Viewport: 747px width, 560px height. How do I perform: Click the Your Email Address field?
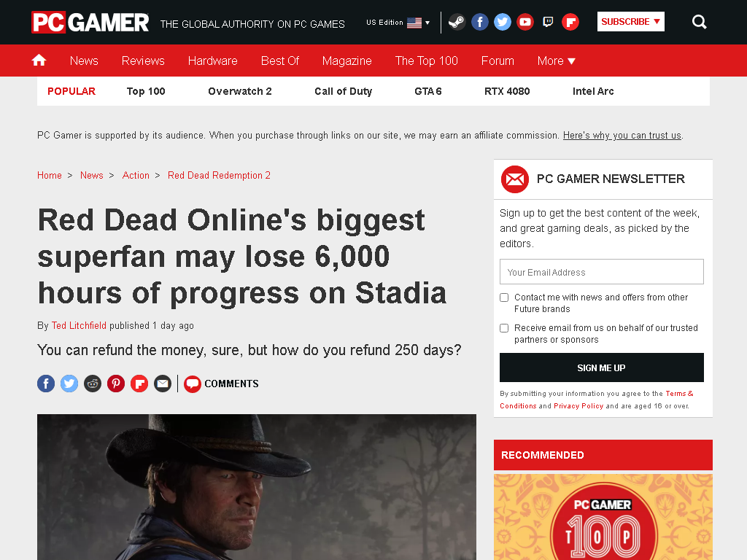tap(601, 272)
